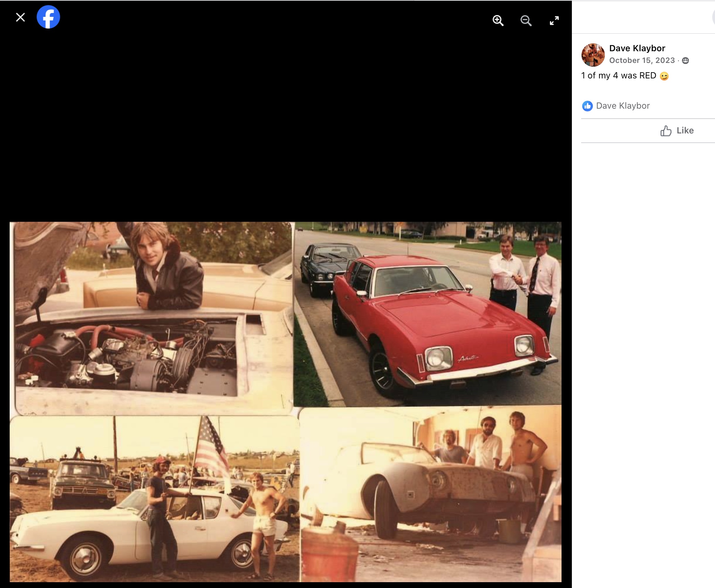
Task: Click the winking emoji in caption
Action: pos(664,76)
